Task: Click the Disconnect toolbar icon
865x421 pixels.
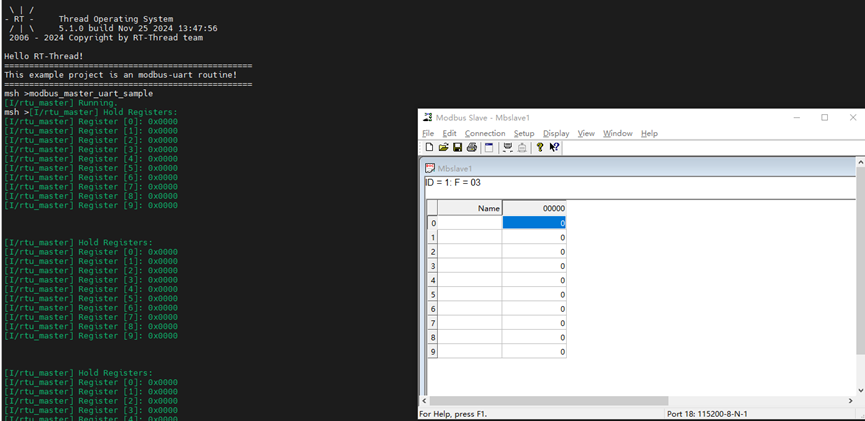Action: 522,147
